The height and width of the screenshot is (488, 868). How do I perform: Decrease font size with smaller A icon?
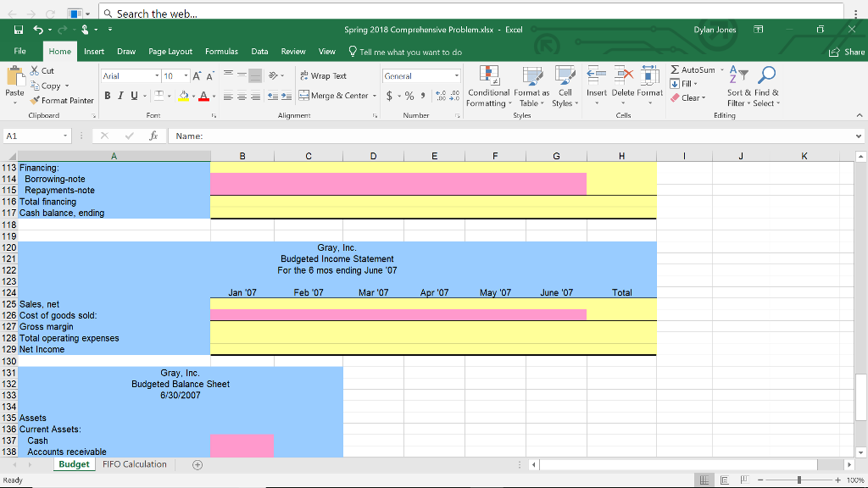pyautogui.click(x=210, y=75)
